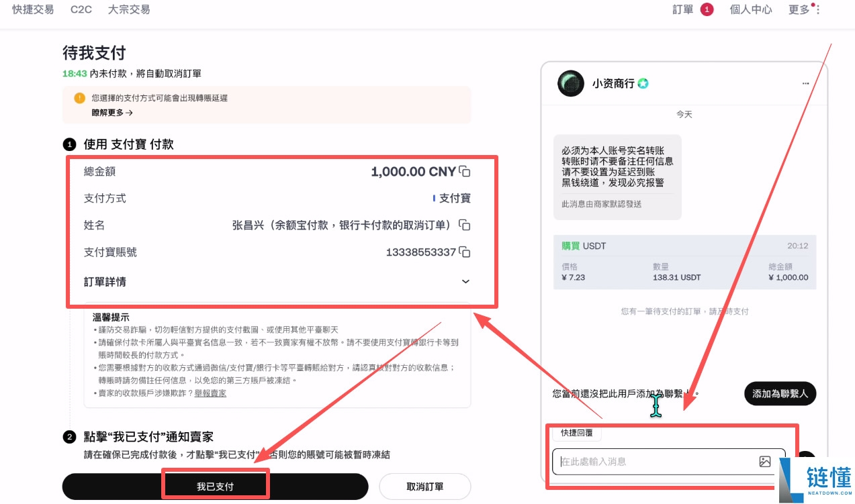
Task: Click the 取消訂單 button
Action: point(425,487)
